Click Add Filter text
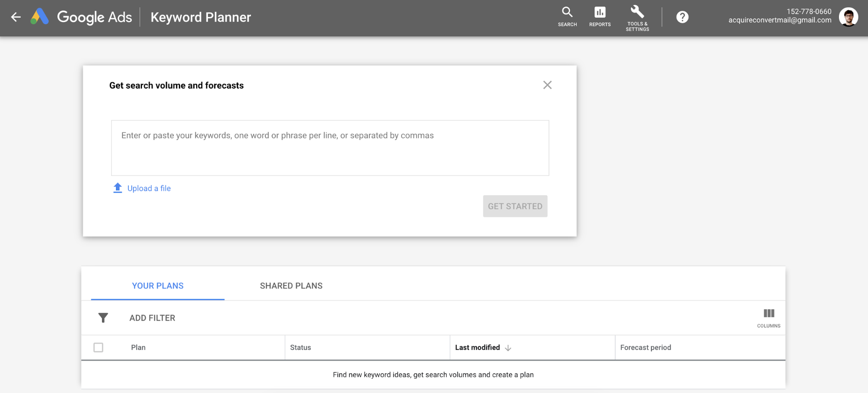The height and width of the screenshot is (393, 868). [152, 318]
